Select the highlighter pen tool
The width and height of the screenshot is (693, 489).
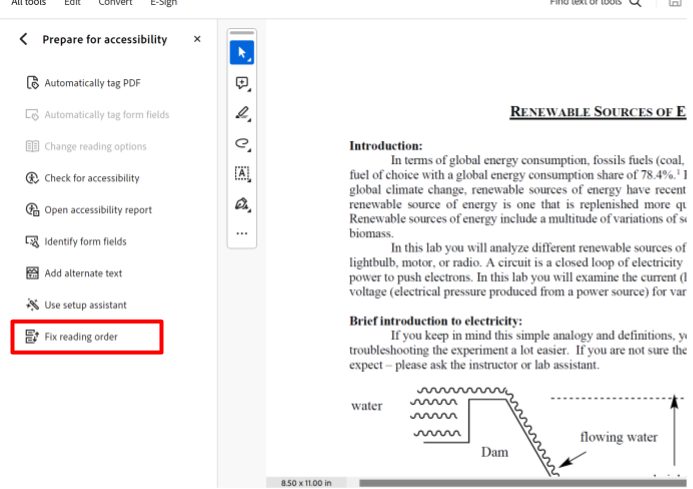pos(241,113)
